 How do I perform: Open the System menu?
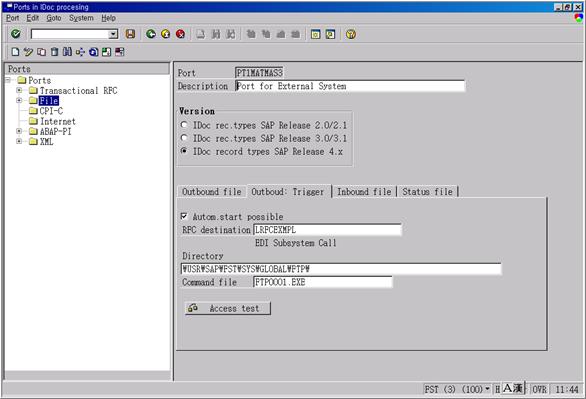coord(81,18)
